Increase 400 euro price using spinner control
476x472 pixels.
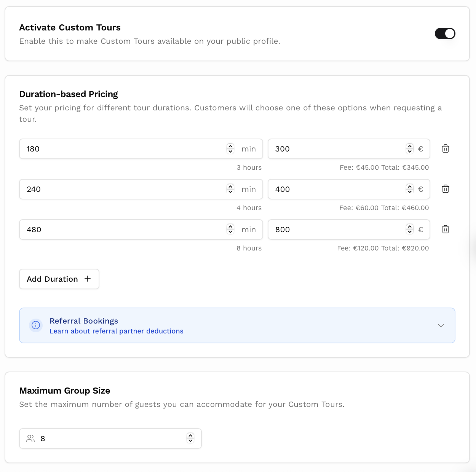point(410,187)
